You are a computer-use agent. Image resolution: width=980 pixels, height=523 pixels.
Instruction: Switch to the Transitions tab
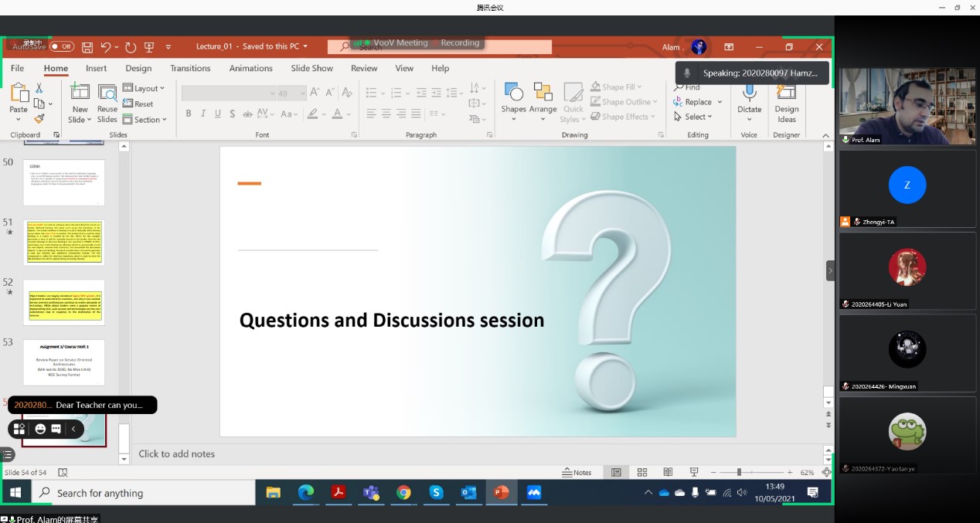pos(190,68)
